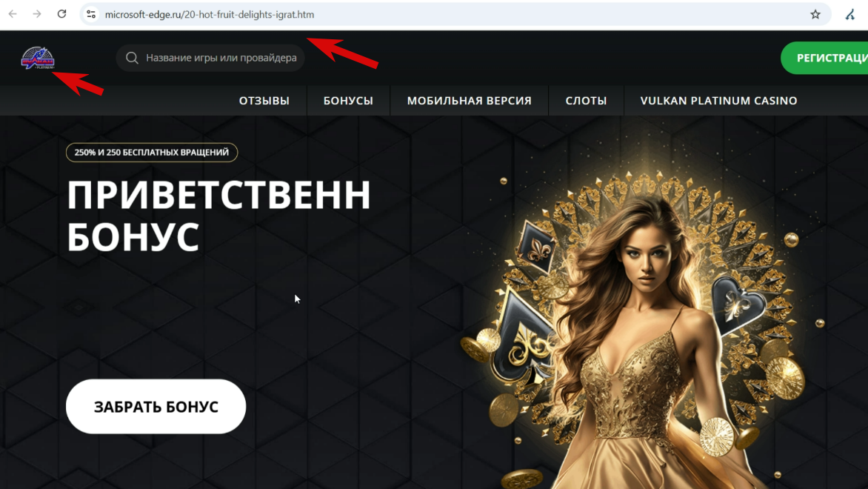Open the site information icon in address bar
This screenshot has height=489, width=868.
91,14
